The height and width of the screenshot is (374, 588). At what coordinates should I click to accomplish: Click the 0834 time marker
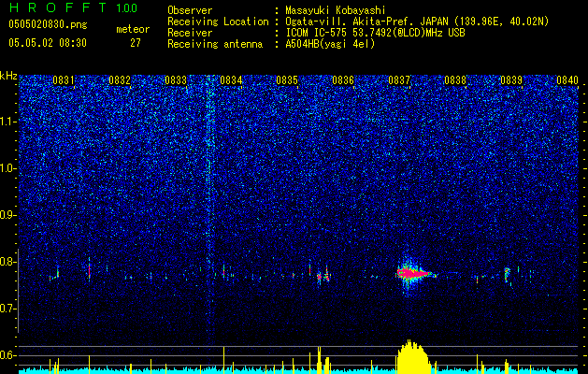click(x=232, y=80)
